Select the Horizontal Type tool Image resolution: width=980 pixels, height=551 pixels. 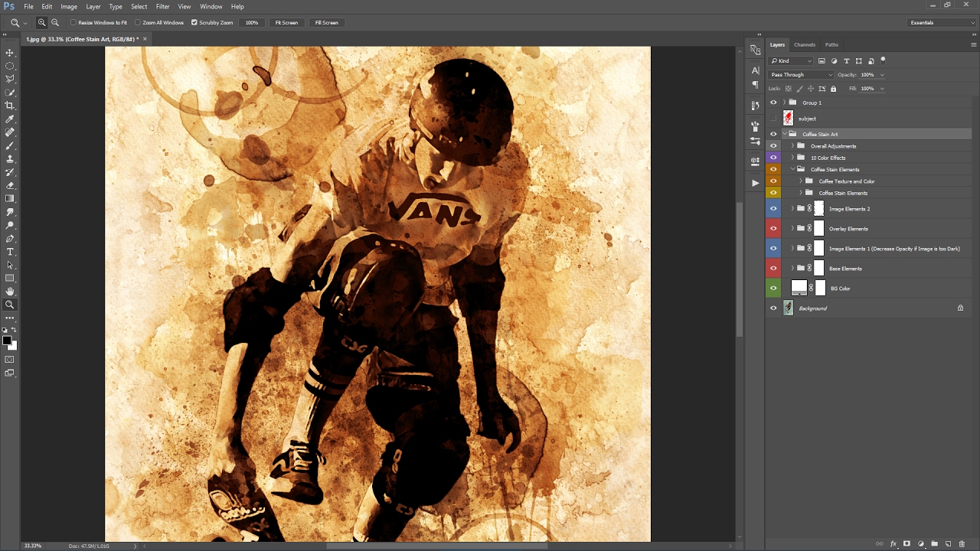(10, 252)
